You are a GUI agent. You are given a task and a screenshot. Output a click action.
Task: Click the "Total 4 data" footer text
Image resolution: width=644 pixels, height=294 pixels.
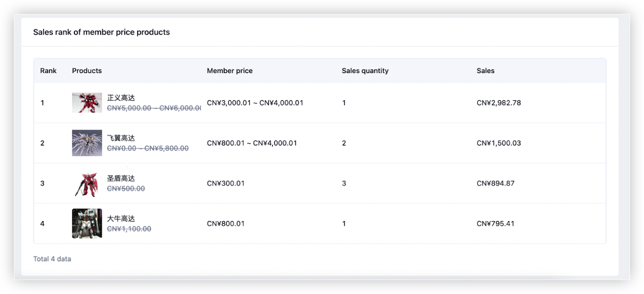pyautogui.click(x=52, y=259)
